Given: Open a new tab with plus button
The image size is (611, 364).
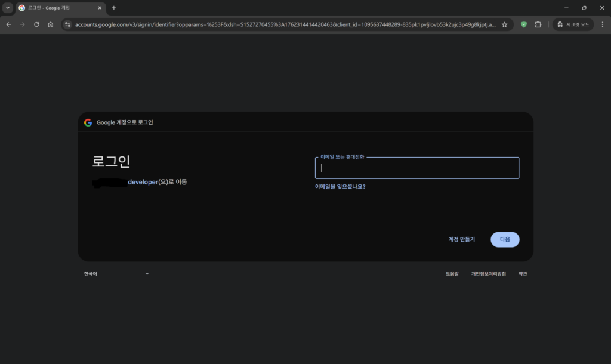Looking at the screenshot, I should [x=114, y=8].
